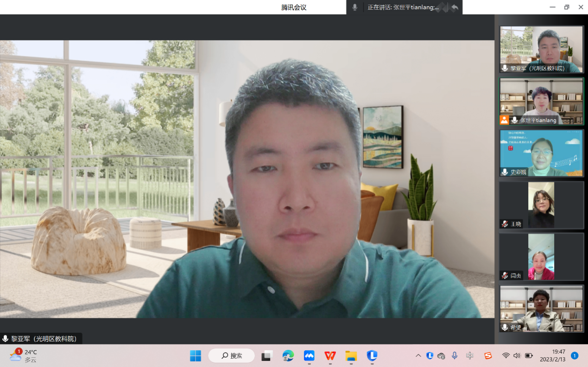Unmute 闫贞's muted microphone

[504, 276]
